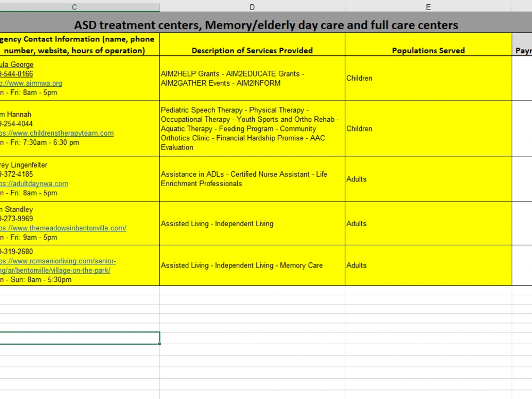Select the 'Assisted Living - Independent Living' cell without Memory Care
Screen dimensions: 532x399
tap(252, 223)
